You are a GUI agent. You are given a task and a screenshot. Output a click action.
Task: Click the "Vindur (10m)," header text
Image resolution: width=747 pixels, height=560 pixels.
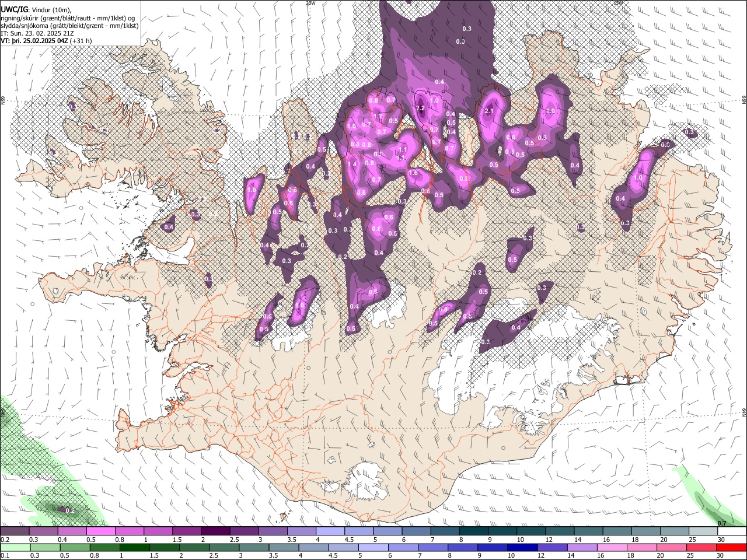click(53, 9)
